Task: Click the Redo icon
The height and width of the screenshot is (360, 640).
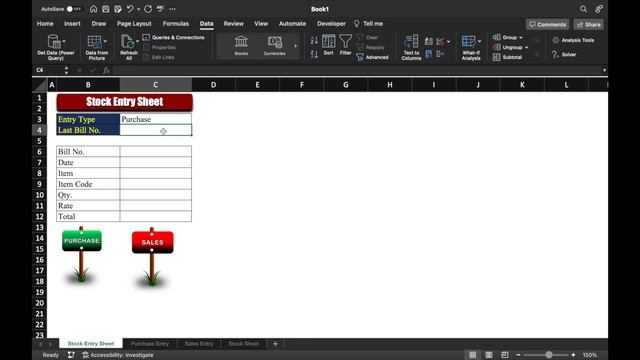Action: (148, 9)
